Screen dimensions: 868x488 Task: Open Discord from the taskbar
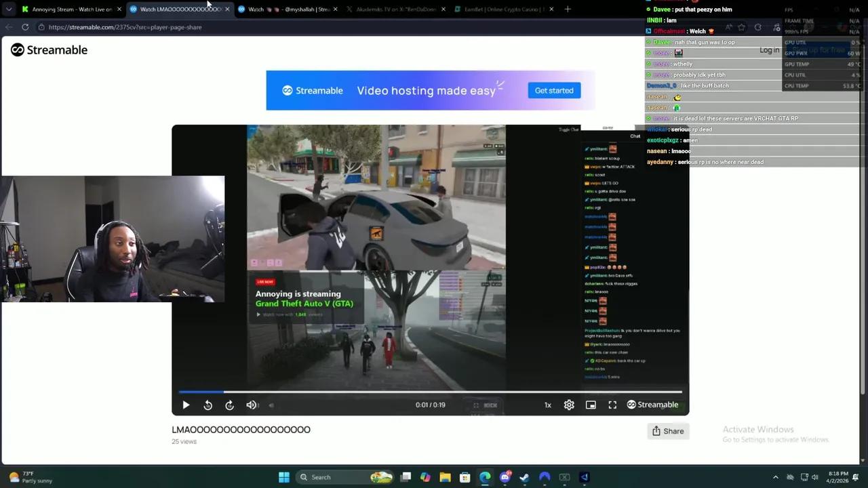click(505, 477)
